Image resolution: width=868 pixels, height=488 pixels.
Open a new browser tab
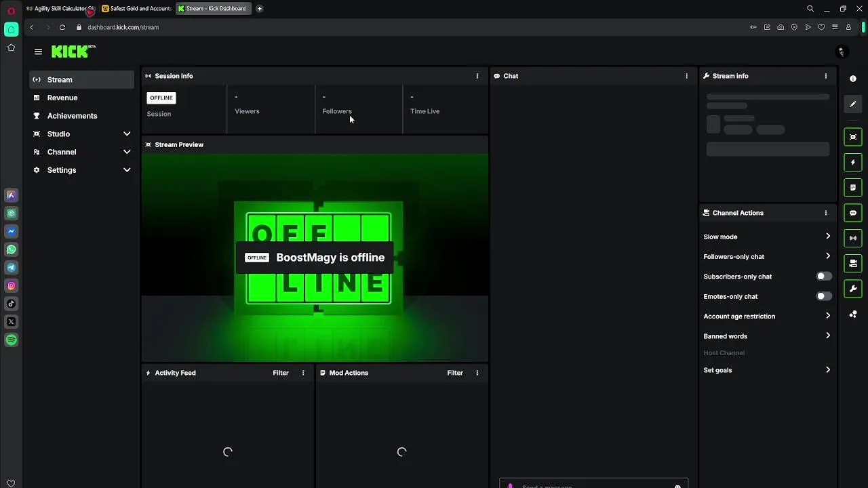click(259, 9)
